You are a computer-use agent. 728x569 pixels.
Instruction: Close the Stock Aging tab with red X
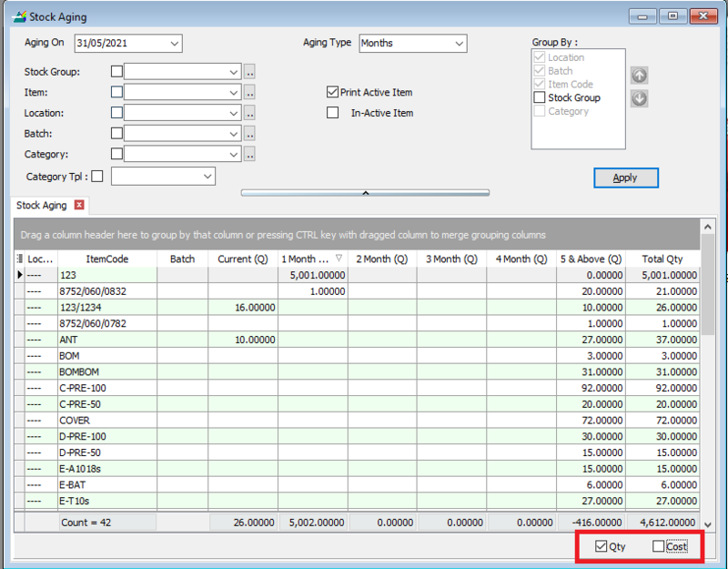pyautogui.click(x=79, y=206)
